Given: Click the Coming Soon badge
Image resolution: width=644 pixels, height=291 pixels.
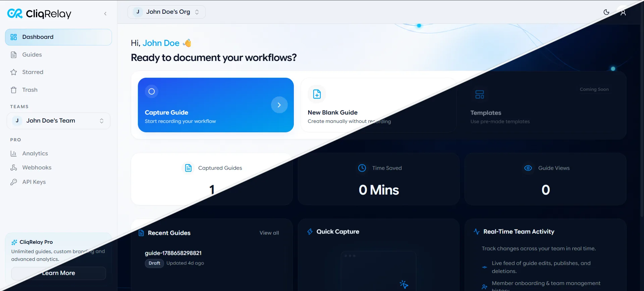Looking at the screenshot, I should click(x=594, y=89).
